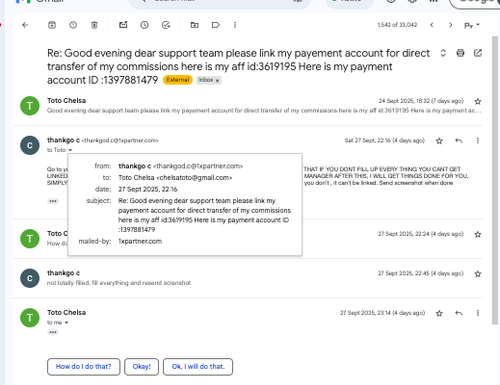Open Move to folder menu

tap(195, 25)
